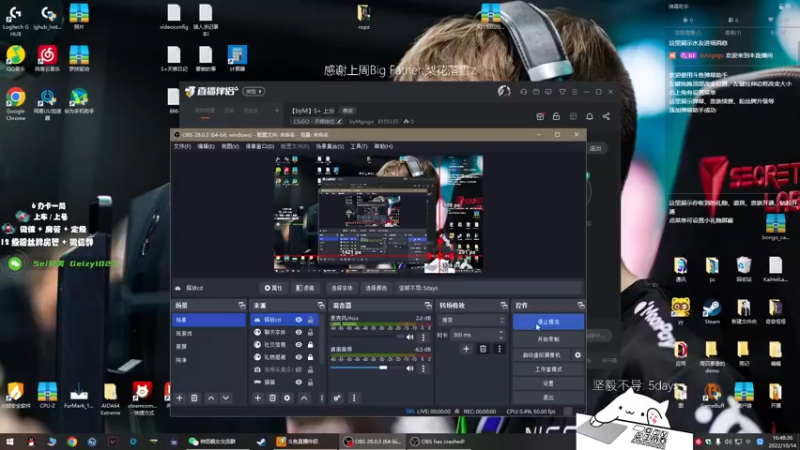
Task: Toggle lock on the camera capture source
Action: point(310,369)
